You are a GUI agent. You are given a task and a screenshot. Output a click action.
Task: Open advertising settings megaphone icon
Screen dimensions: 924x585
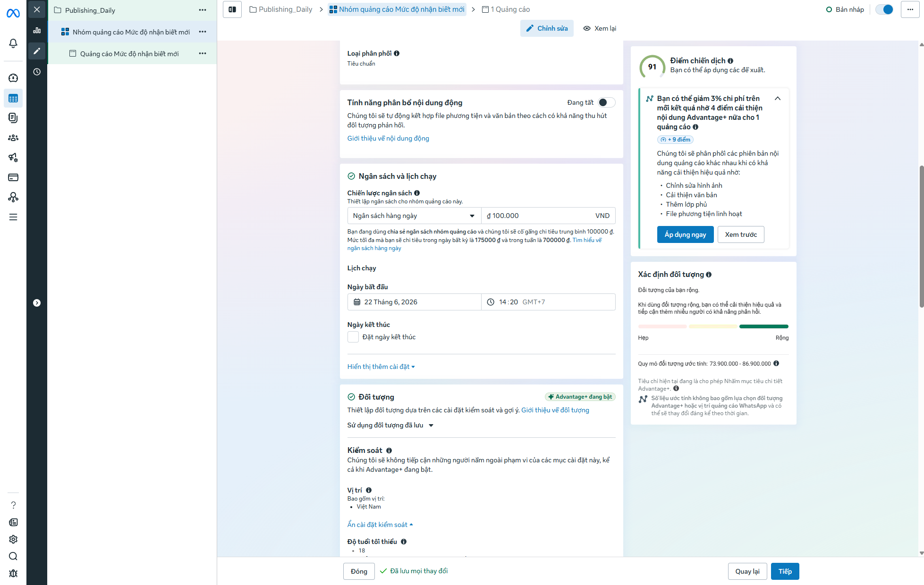(x=13, y=158)
